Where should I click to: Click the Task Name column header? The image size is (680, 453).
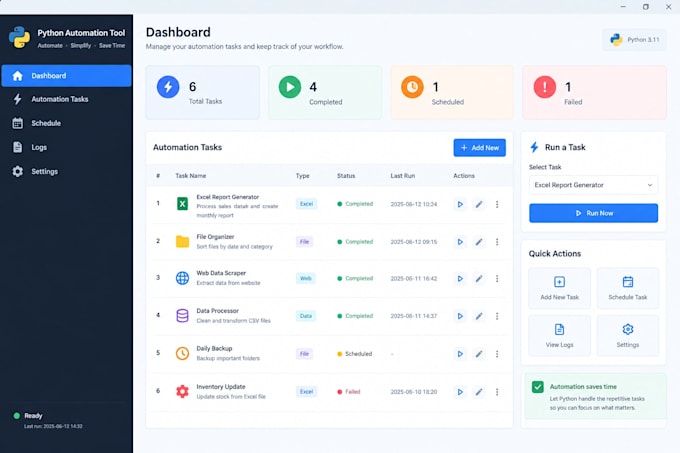(191, 176)
